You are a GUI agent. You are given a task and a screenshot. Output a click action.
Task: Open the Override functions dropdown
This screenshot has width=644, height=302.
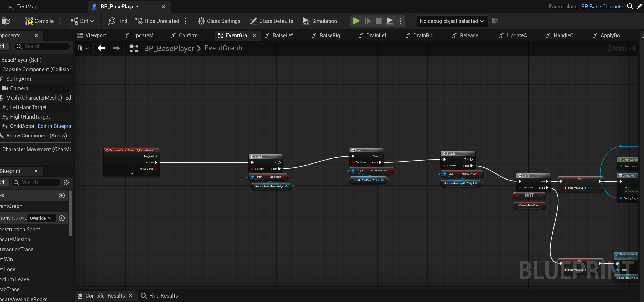tap(41, 218)
